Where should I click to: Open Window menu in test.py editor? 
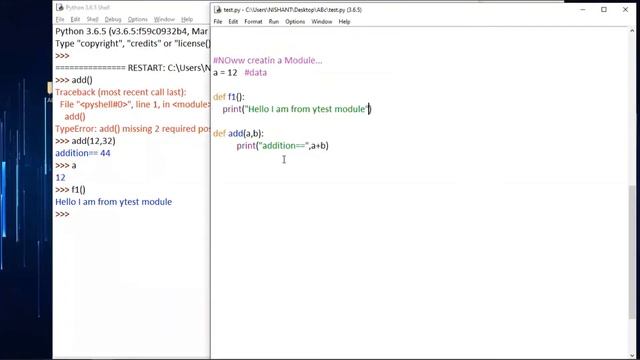[322, 22]
